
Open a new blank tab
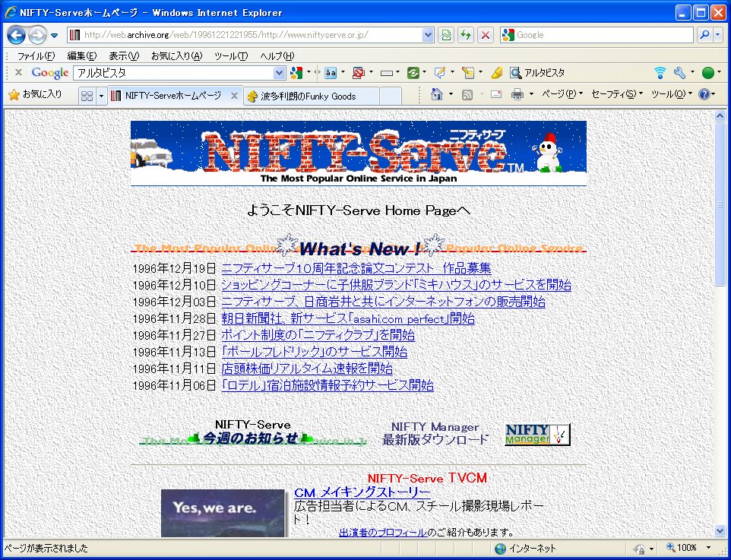pos(391,96)
